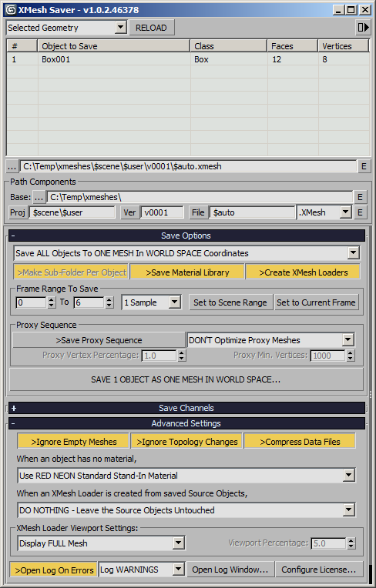
Task: Click the # column header
Action: pos(22,46)
